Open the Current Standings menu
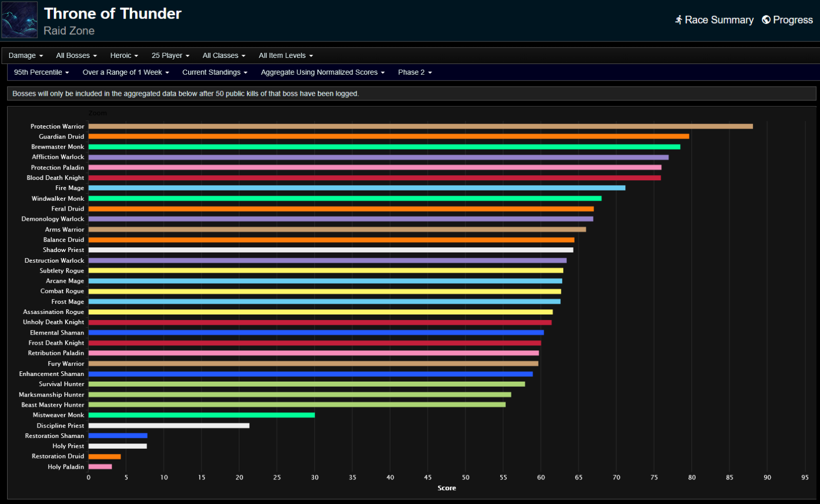 215,72
